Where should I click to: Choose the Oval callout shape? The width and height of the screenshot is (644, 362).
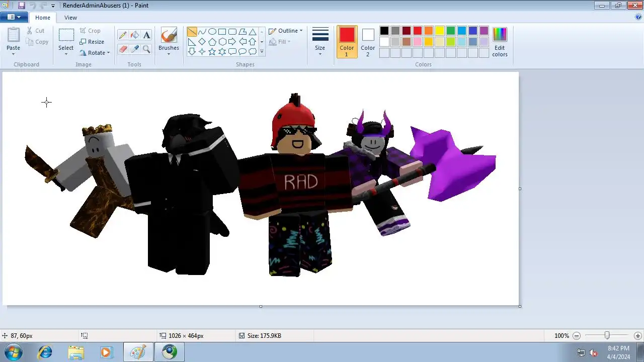(242, 52)
